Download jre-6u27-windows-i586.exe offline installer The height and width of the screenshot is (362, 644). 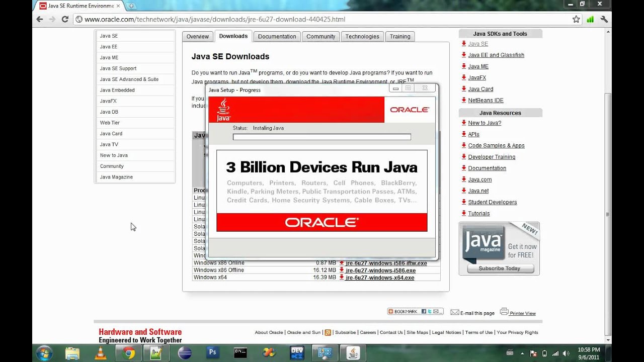click(x=380, y=270)
